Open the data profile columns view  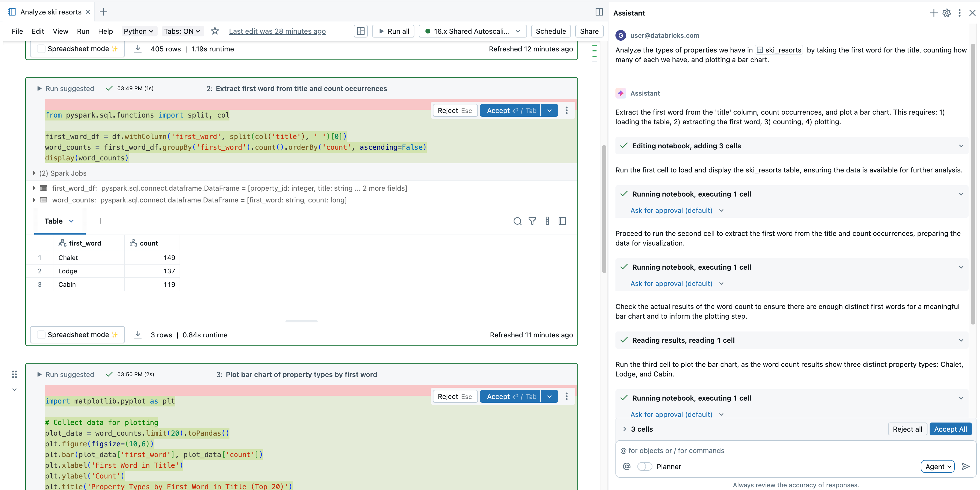547,221
